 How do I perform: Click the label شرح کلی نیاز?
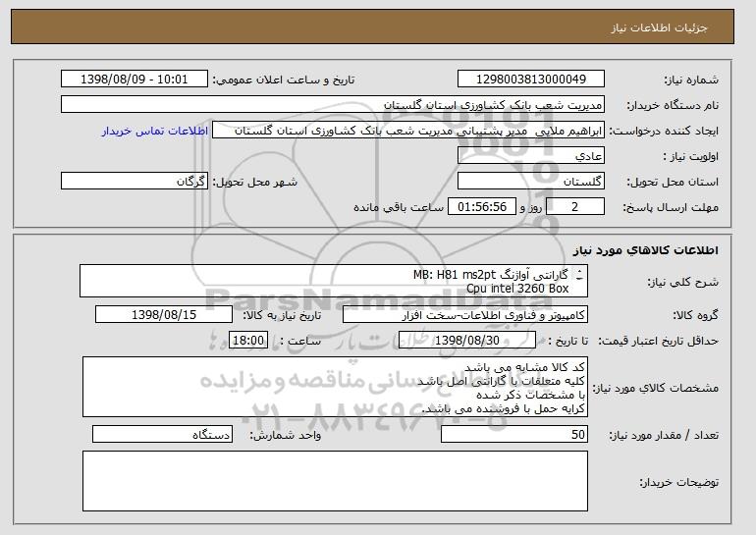(682, 282)
